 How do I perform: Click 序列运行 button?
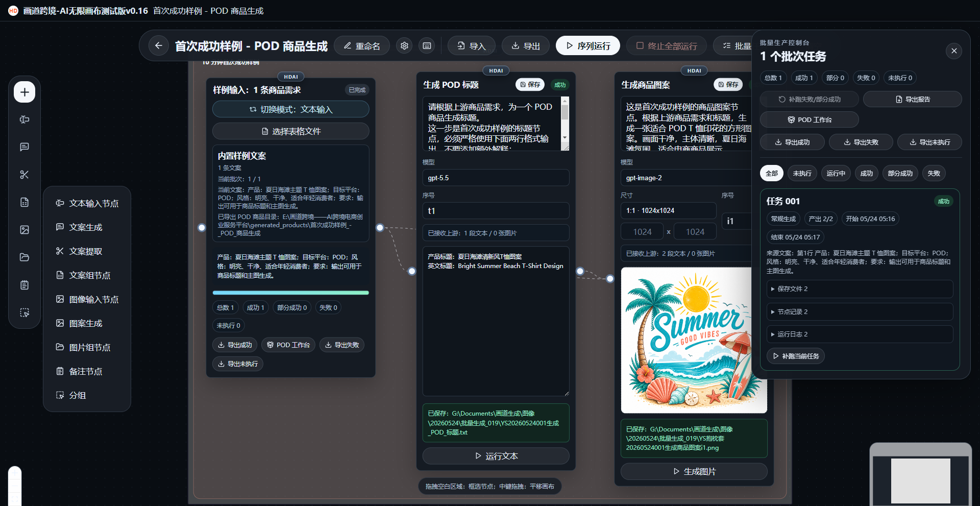[588, 46]
